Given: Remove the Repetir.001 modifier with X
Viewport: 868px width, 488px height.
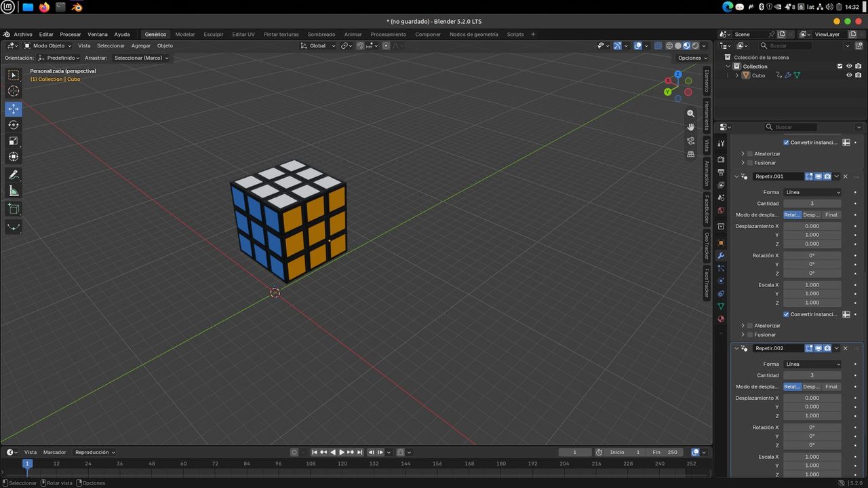Looking at the screenshot, I should [846, 176].
